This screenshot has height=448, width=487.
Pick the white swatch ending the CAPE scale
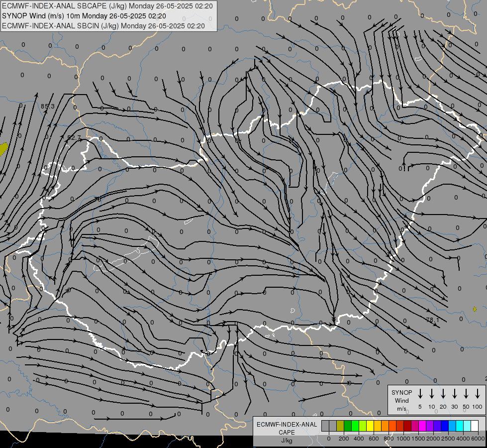pyautogui.click(x=475, y=426)
